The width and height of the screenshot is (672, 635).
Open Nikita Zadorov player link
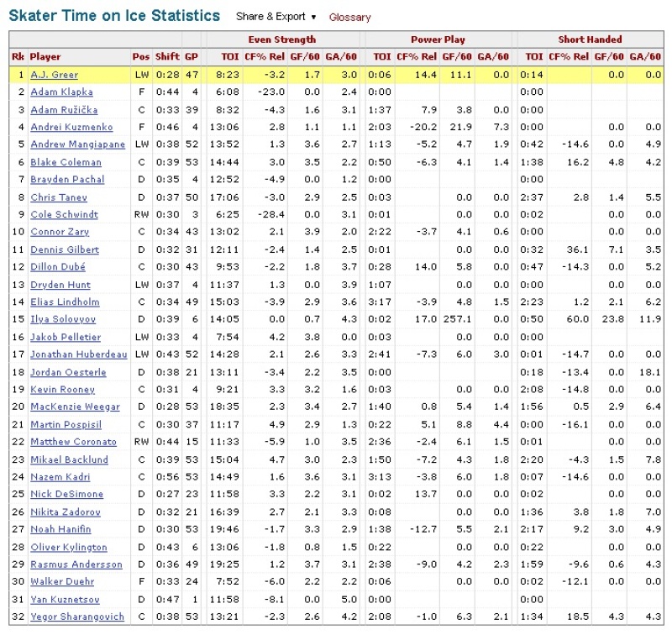pos(66,512)
